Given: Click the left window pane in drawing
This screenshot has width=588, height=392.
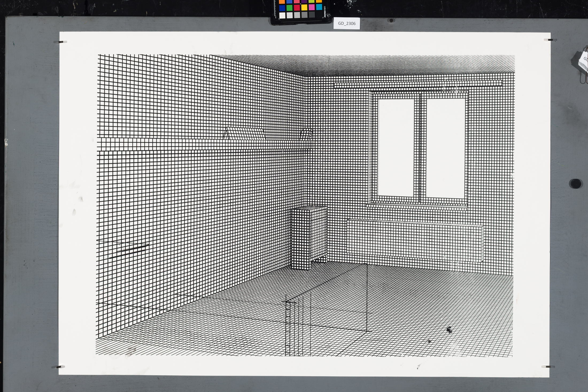Looking at the screenshot, I should coord(396,147).
